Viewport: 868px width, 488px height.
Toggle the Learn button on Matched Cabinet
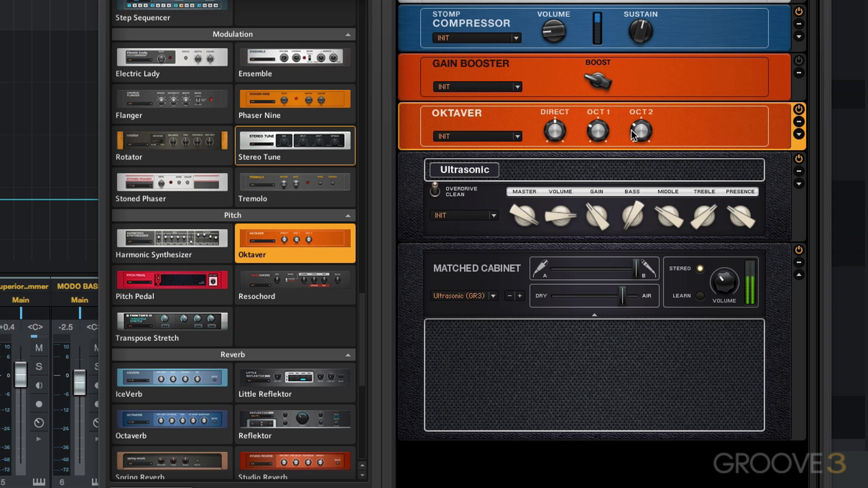[700, 296]
